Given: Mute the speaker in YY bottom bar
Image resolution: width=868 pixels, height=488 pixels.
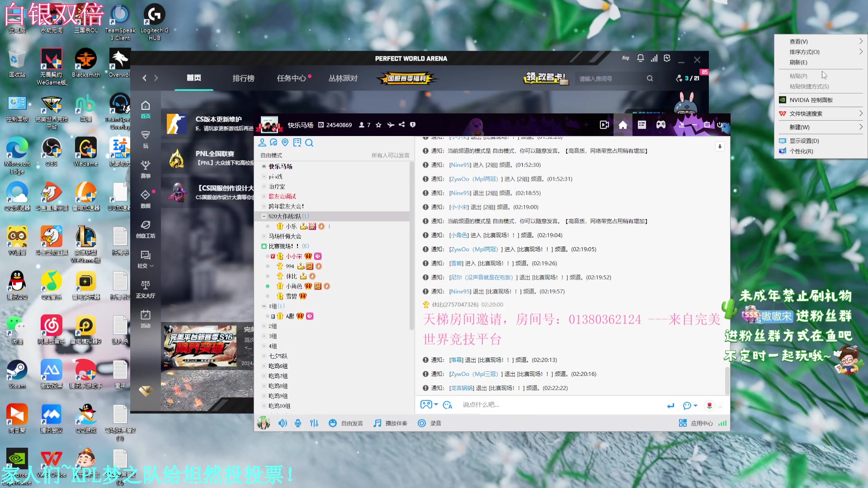Looking at the screenshot, I should tap(283, 423).
